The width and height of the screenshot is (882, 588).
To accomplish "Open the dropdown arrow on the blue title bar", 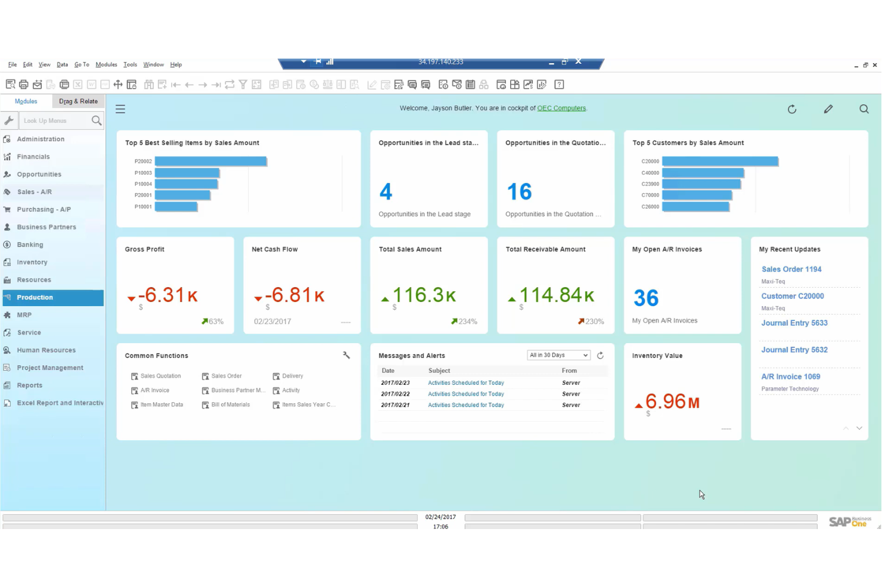I will (x=303, y=61).
